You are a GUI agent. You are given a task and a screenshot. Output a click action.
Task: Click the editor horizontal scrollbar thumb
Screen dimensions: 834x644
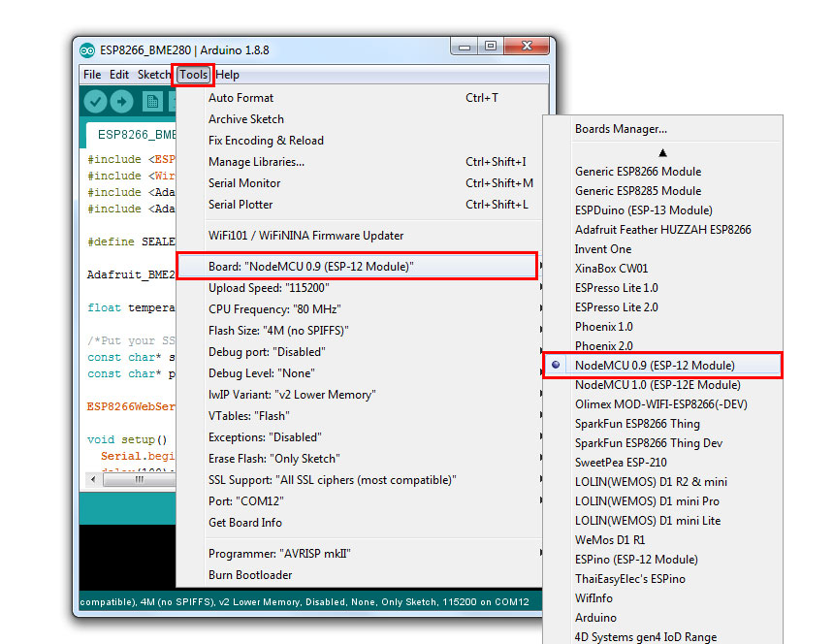pos(140,480)
